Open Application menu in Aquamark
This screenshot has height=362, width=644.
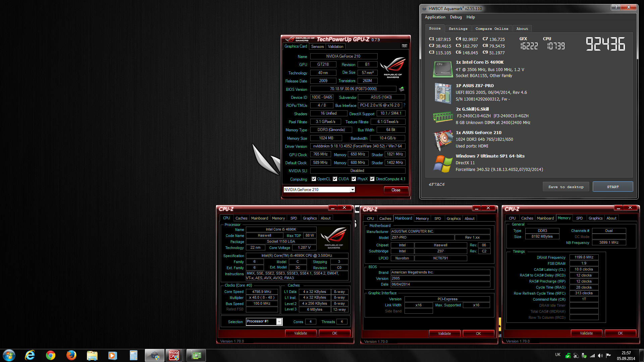point(435,17)
